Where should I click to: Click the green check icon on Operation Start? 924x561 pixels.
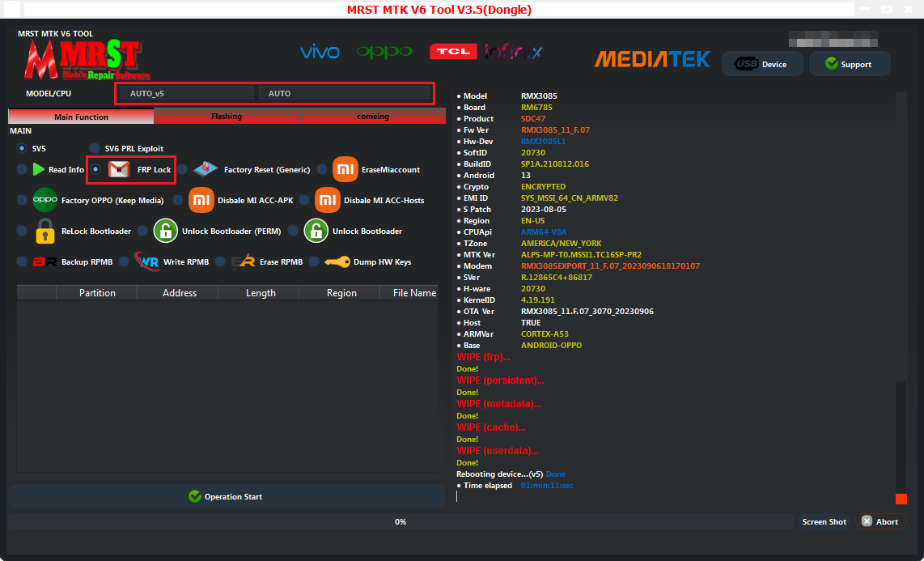tap(195, 497)
